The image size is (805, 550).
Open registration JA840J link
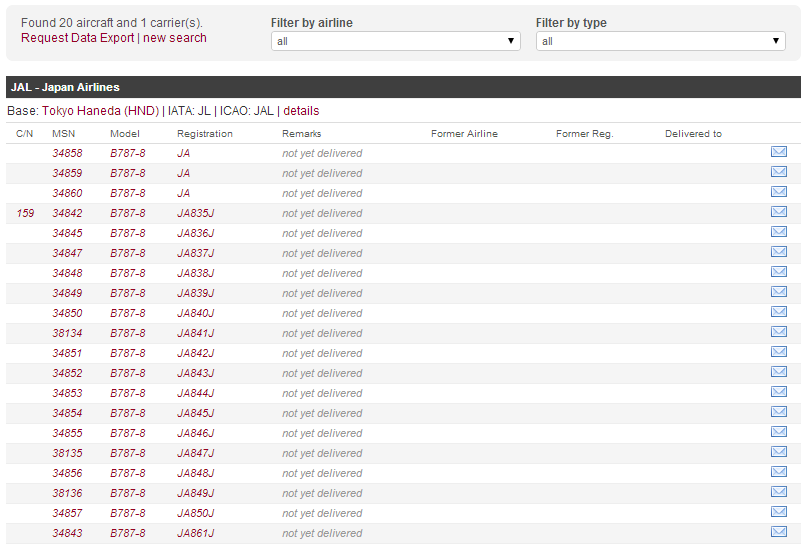196,313
